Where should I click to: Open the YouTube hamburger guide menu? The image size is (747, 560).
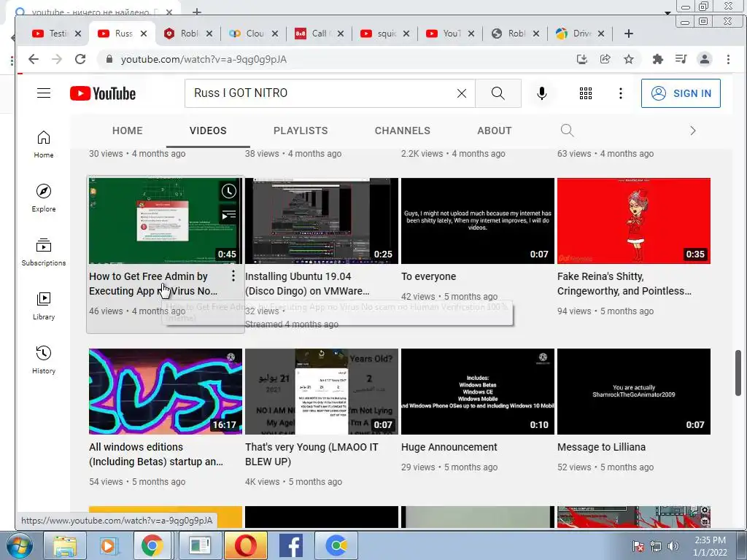(44, 93)
